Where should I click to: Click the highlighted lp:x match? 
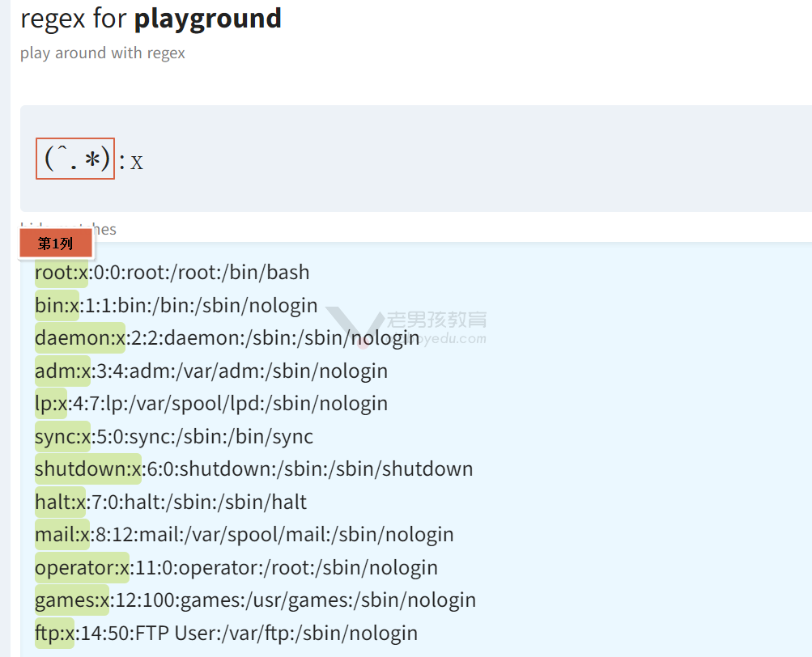[51, 403]
